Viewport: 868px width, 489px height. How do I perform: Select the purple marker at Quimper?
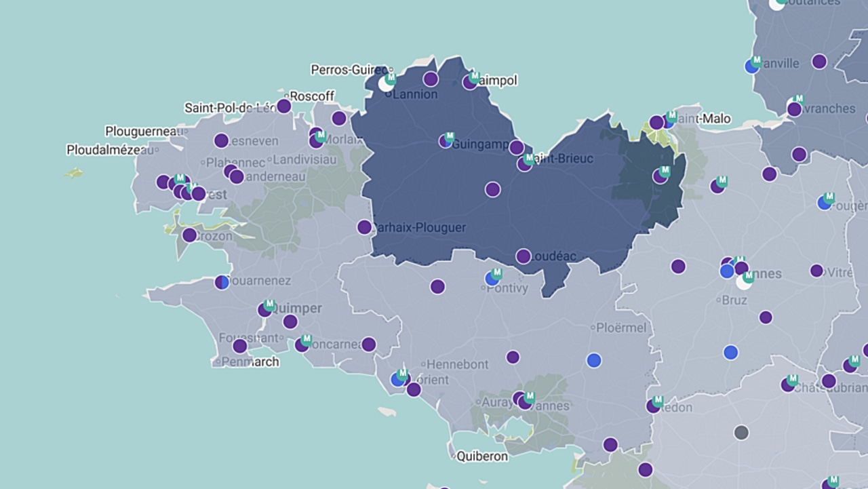pyautogui.click(x=264, y=311)
